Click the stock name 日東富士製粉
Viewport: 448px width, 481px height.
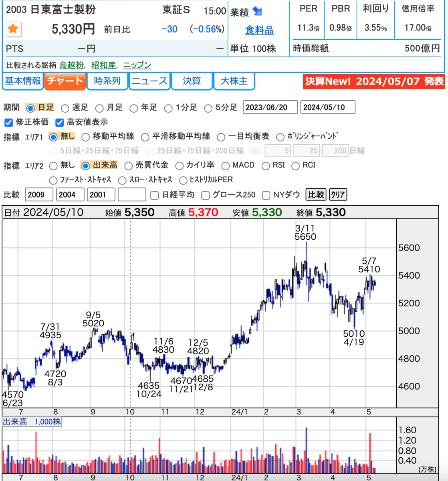63,10
